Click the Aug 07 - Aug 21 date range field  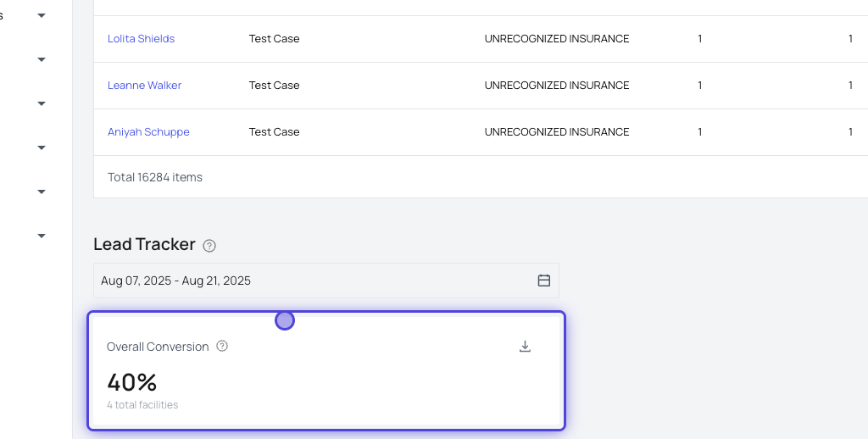point(314,281)
